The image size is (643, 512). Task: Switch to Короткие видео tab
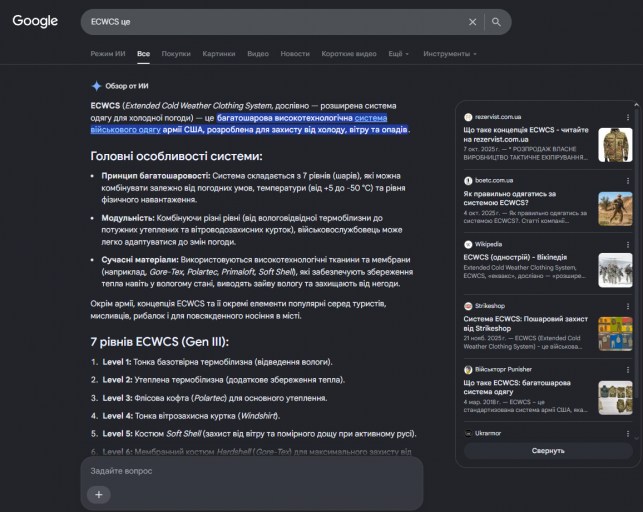coord(349,54)
